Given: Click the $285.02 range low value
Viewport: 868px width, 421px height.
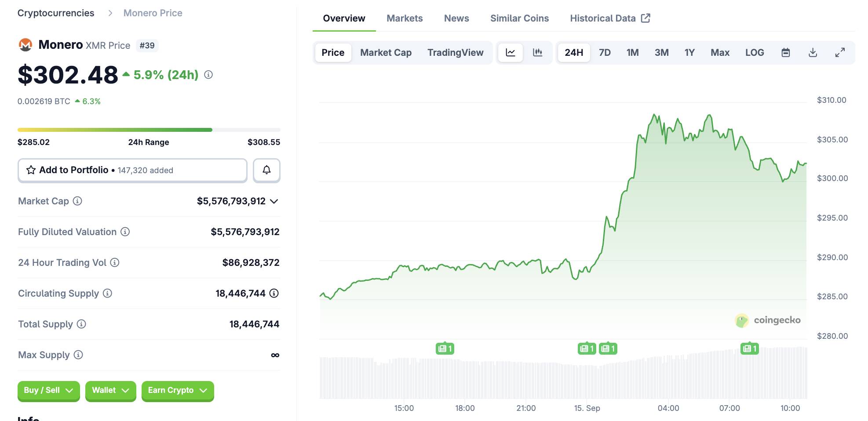Looking at the screenshot, I should (x=33, y=142).
